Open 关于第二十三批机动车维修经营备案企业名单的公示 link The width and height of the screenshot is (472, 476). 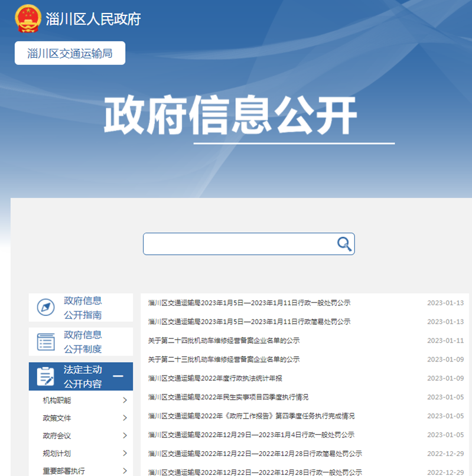click(224, 359)
